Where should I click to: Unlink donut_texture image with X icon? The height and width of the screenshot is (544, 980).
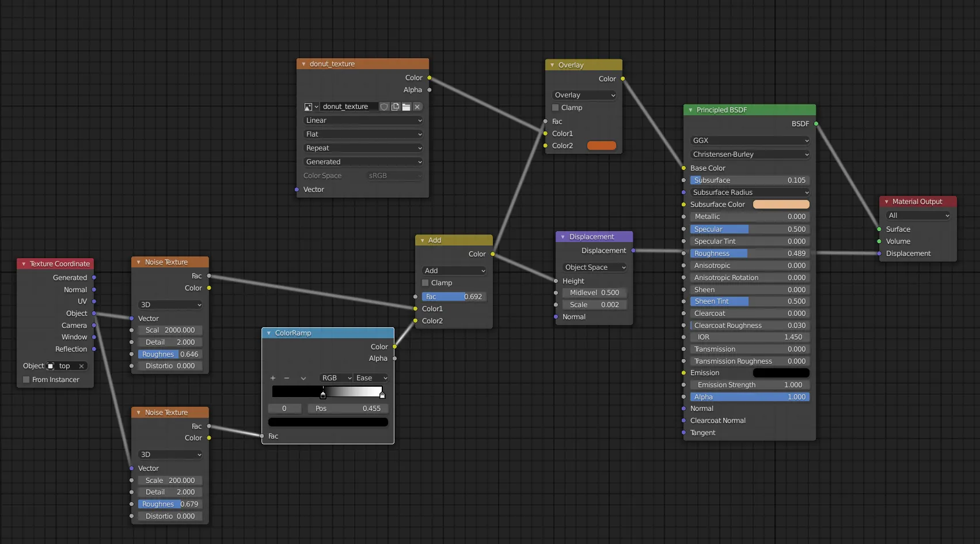tap(417, 107)
